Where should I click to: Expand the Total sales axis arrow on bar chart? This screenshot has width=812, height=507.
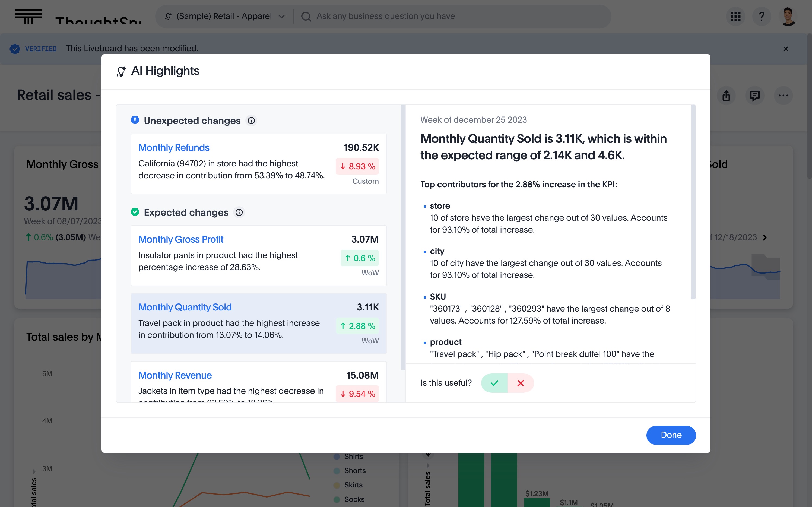(428, 465)
